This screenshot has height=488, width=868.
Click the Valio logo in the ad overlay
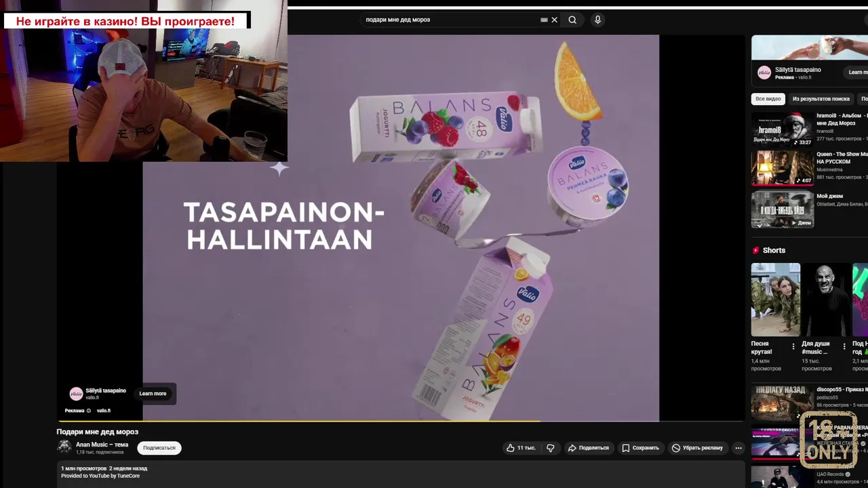coord(76,394)
